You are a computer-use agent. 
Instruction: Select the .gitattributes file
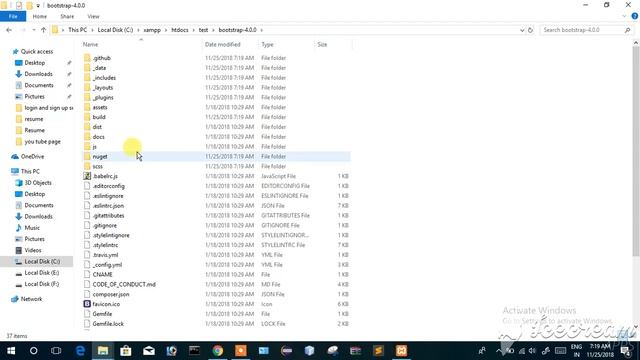[x=108, y=216]
